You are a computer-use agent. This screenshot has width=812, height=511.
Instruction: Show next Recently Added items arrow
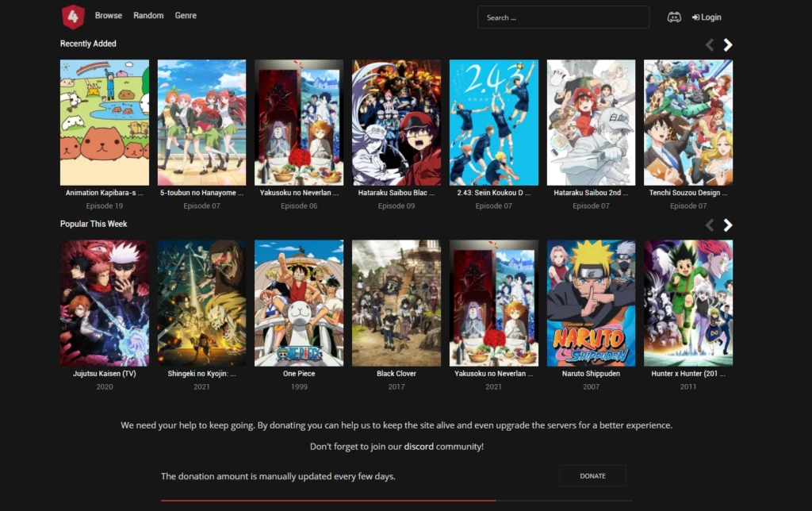pos(728,45)
